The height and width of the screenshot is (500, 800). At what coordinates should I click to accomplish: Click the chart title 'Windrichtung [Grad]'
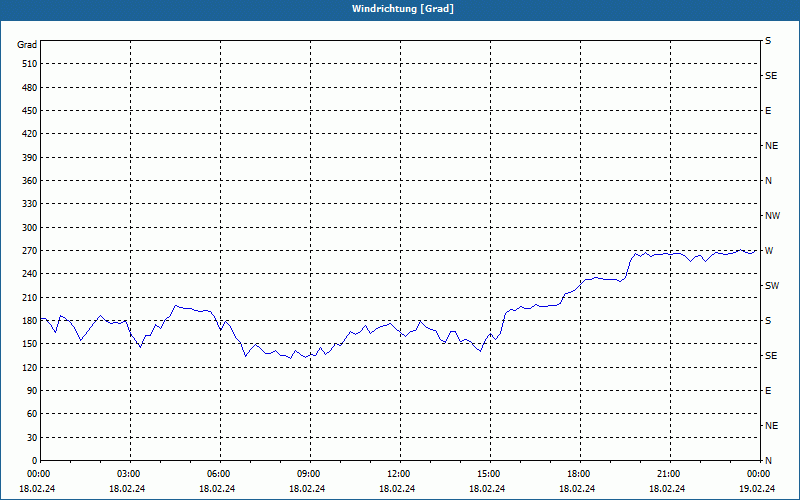(x=403, y=9)
